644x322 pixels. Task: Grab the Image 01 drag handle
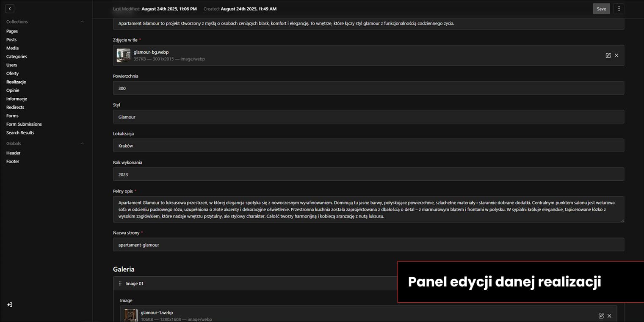coord(120,283)
